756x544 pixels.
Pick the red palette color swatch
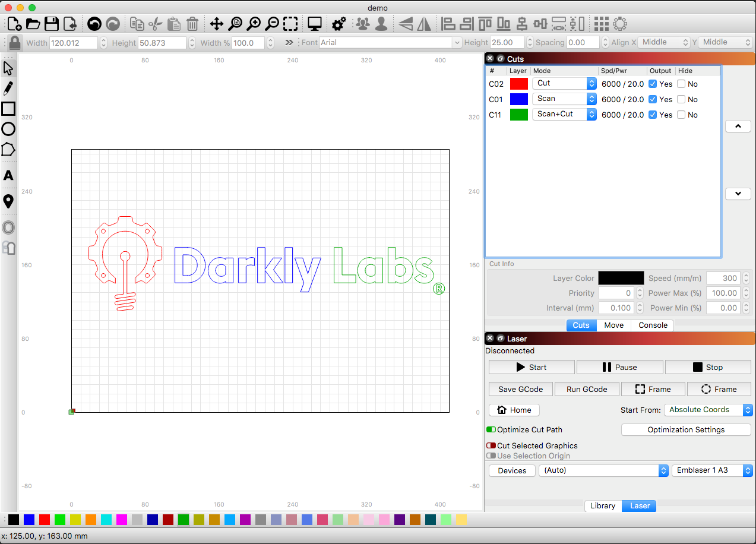coord(45,520)
